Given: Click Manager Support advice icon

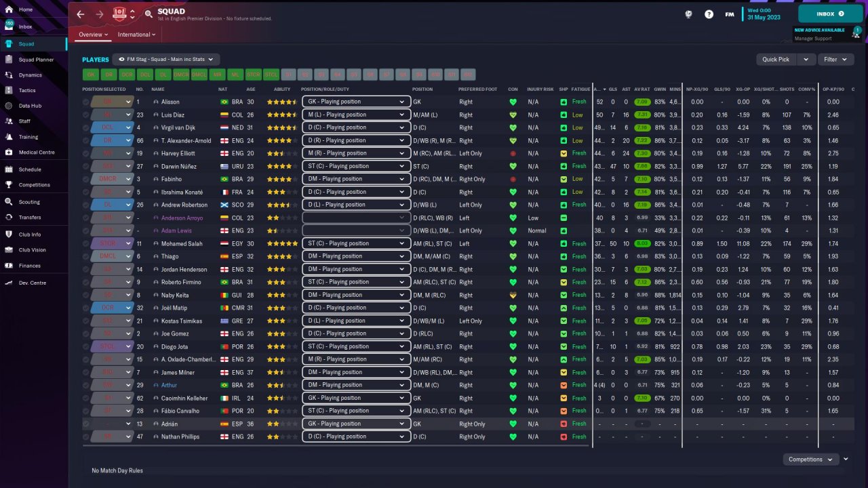Looking at the screenshot, I should (x=857, y=32).
